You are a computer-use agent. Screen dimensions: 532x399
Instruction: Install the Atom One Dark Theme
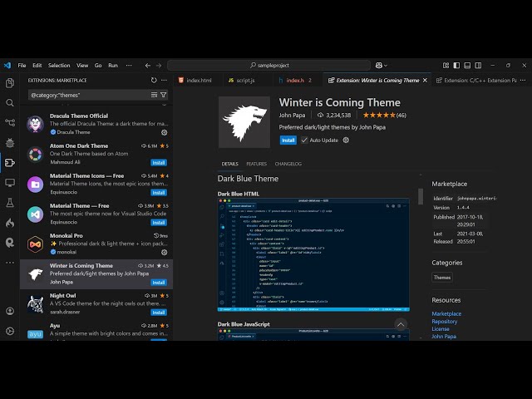point(158,163)
